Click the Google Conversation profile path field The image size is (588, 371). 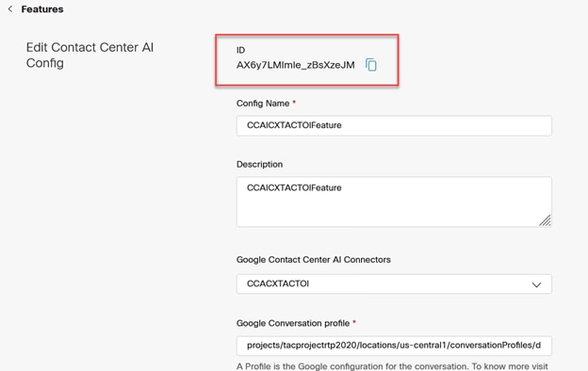click(x=394, y=346)
